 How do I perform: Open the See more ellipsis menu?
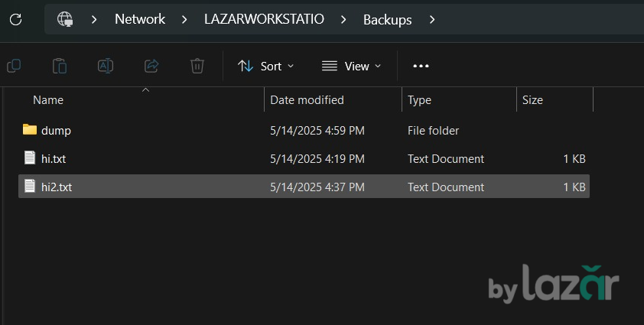click(421, 66)
